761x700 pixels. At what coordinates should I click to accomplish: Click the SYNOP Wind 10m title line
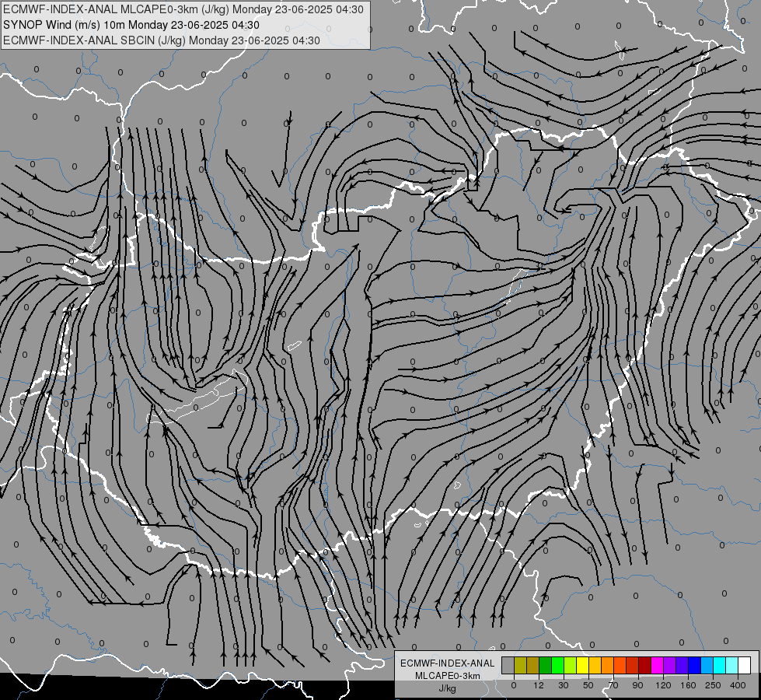tap(131, 25)
